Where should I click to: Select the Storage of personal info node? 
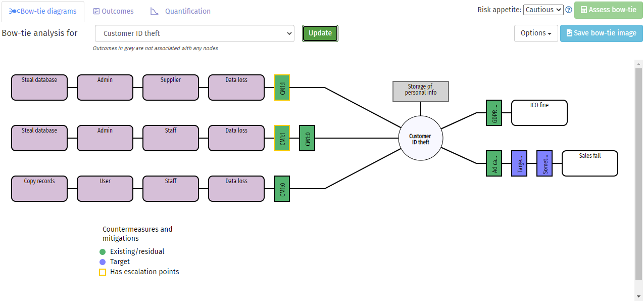(421, 92)
